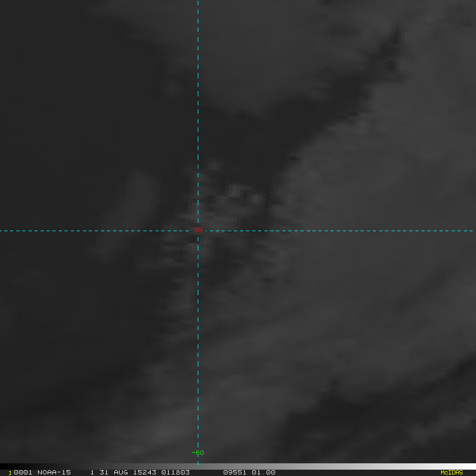The image size is (476, 476).
Task: Click top end of vertical dashed longitude line
Action: (x=198, y=2)
